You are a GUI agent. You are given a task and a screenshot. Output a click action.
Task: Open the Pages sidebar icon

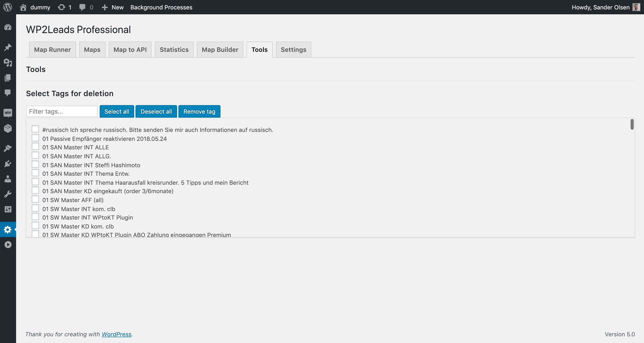(x=8, y=78)
